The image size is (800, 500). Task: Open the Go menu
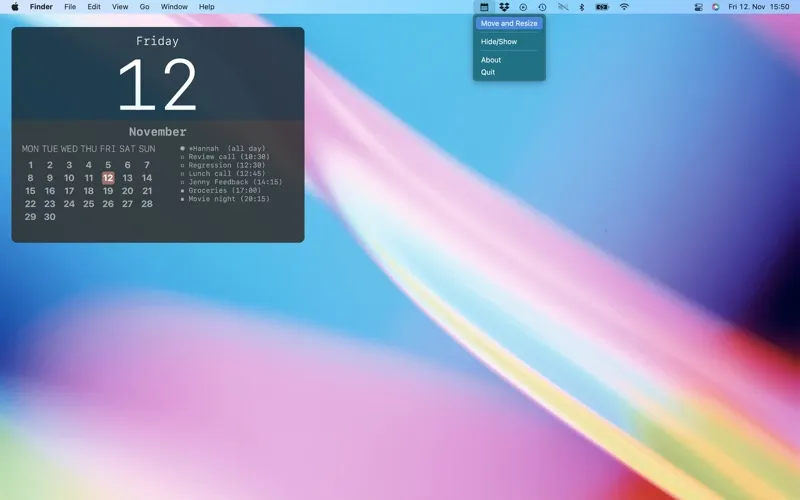point(144,7)
